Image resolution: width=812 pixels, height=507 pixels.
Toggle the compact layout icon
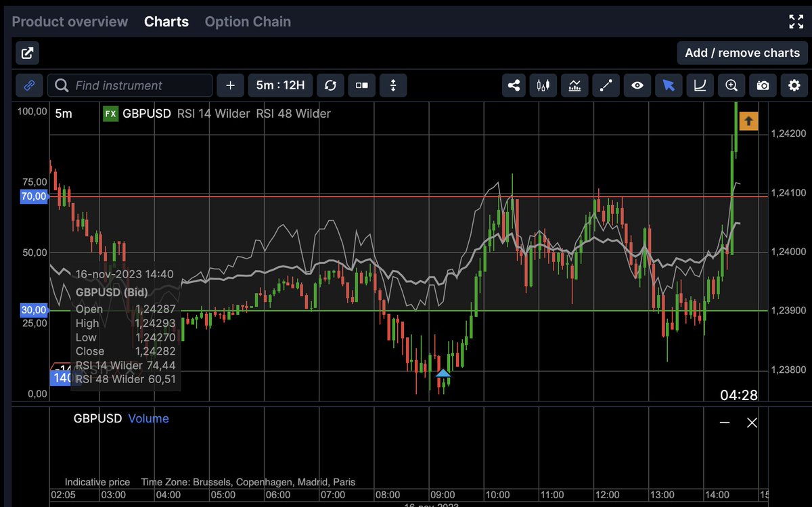coord(361,85)
